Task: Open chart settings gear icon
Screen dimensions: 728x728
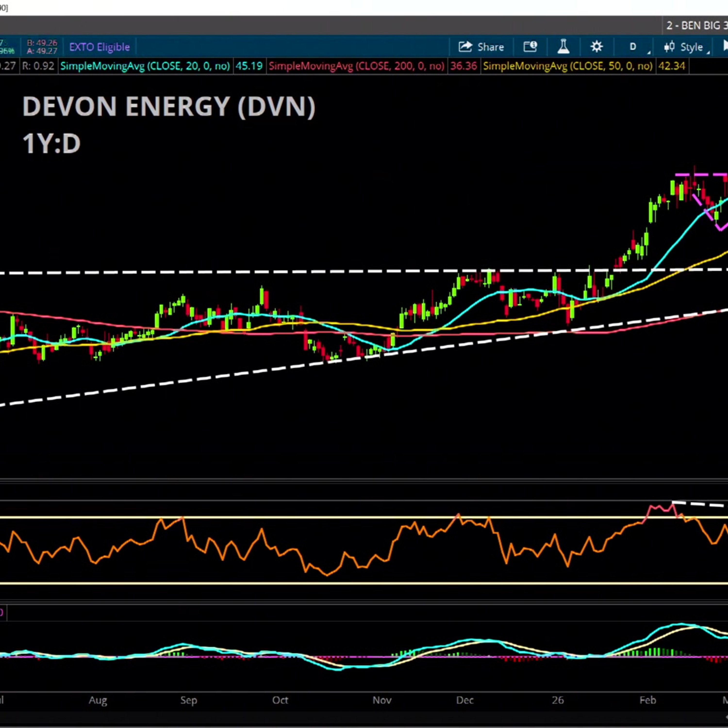Action: click(x=596, y=47)
